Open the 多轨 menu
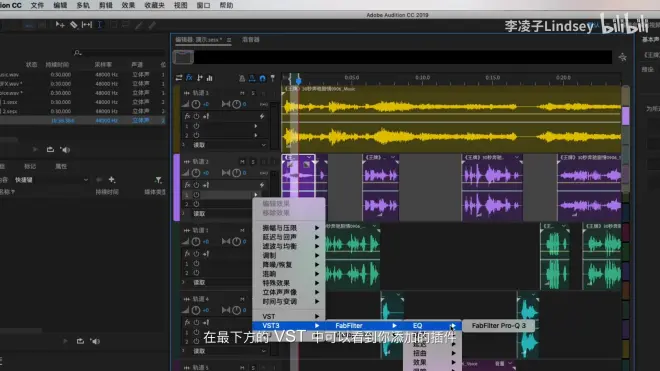The width and height of the screenshot is (660, 371). [x=82, y=5]
